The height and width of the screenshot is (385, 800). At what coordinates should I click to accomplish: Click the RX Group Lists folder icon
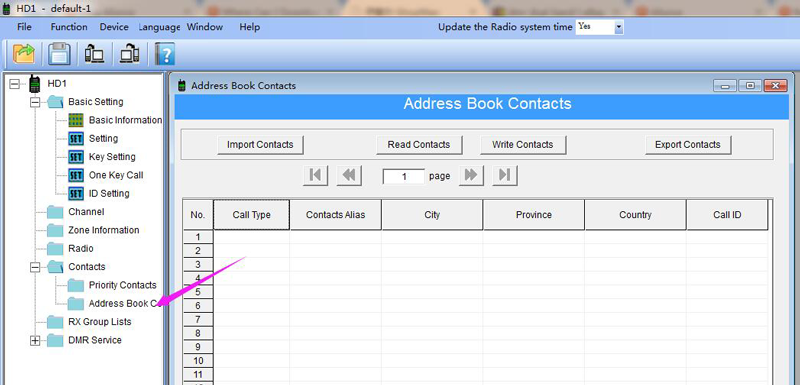point(55,322)
